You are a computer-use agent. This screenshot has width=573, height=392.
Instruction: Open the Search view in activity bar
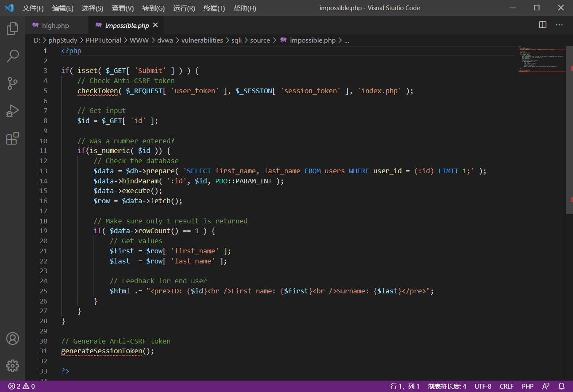click(13, 56)
